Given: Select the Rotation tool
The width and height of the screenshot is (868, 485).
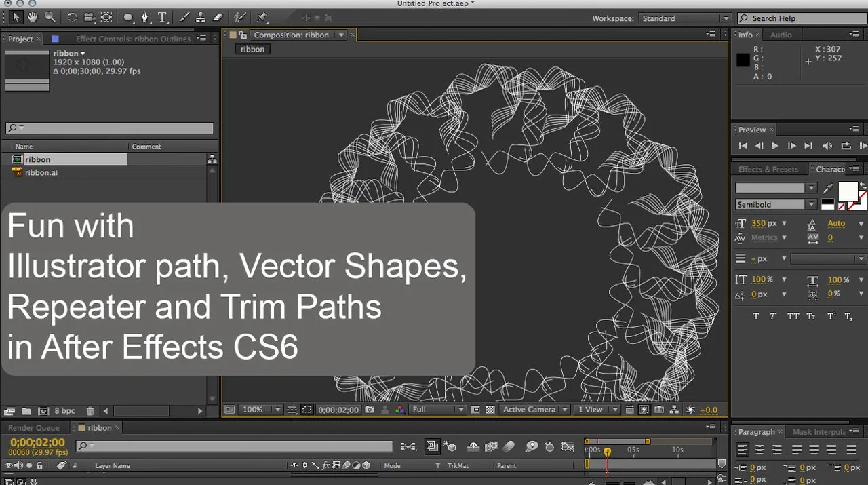Looking at the screenshot, I should 72,18.
